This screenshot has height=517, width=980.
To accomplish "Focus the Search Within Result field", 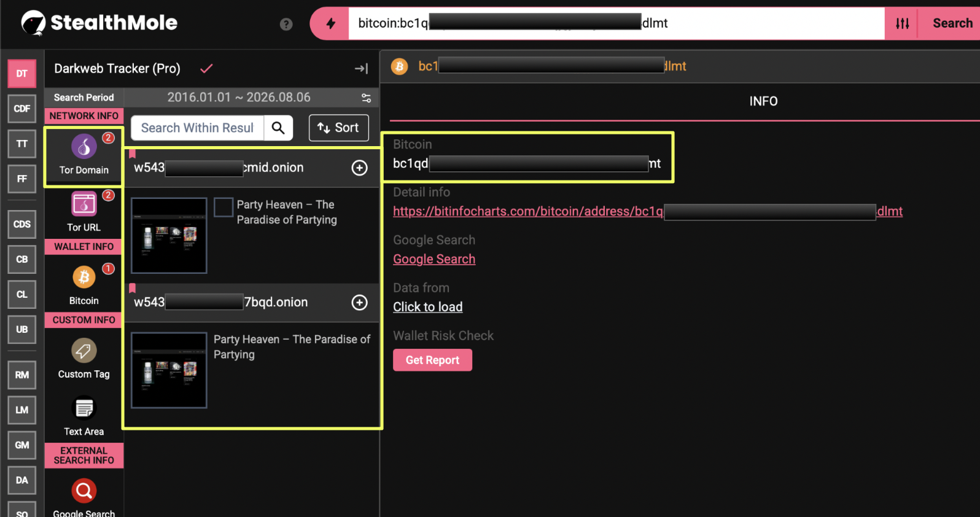I will 197,128.
